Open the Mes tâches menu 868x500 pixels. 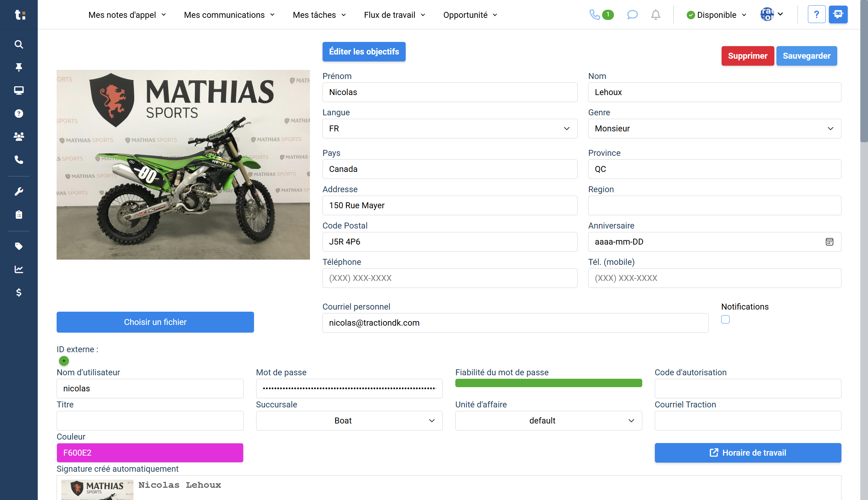[x=319, y=15]
